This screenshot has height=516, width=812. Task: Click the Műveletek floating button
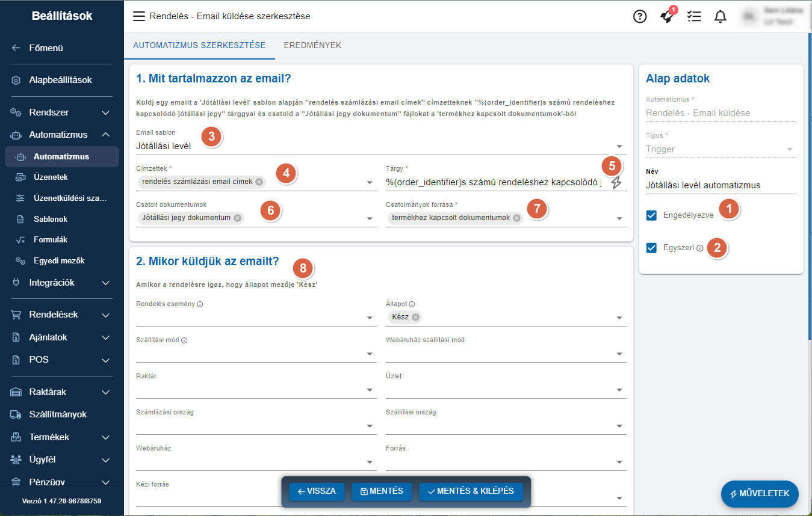click(760, 493)
